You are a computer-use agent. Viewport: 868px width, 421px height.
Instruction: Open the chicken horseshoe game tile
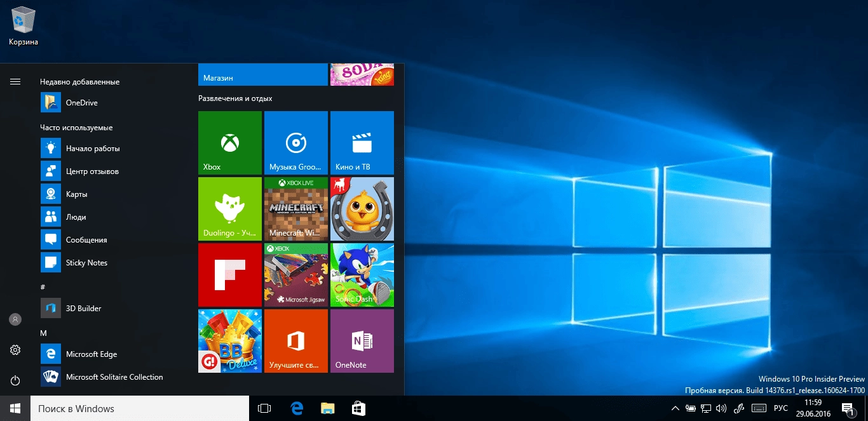click(x=362, y=209)
